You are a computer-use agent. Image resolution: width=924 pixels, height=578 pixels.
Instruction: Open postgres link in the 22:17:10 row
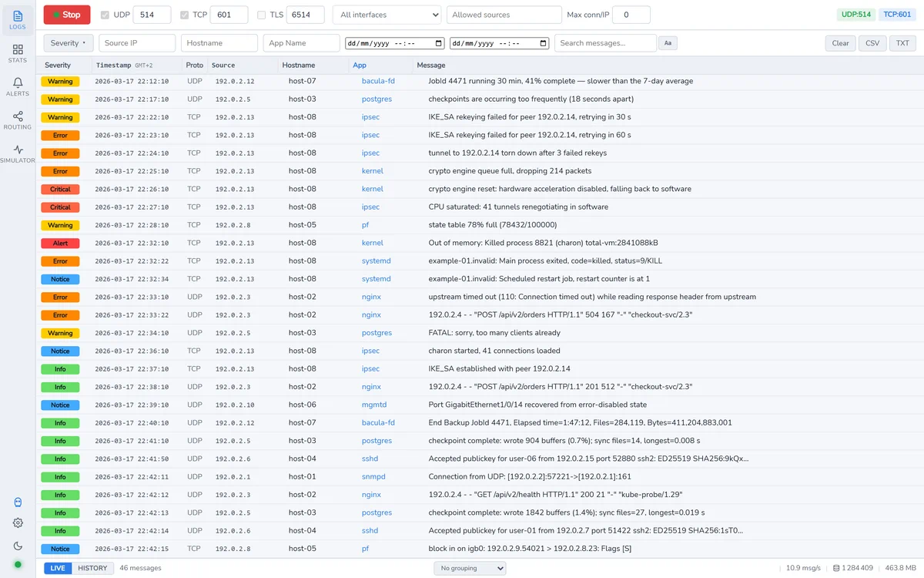click(x=377, y=99)
